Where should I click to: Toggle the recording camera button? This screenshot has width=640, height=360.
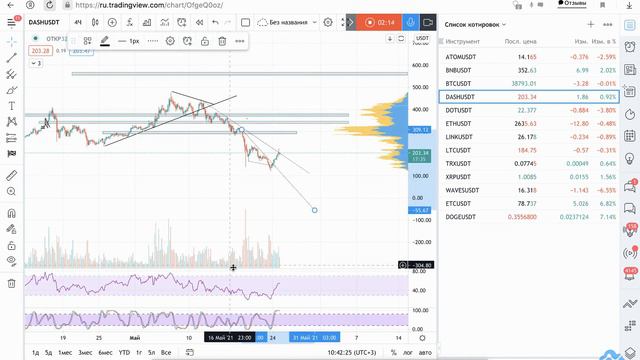[428, 22]
